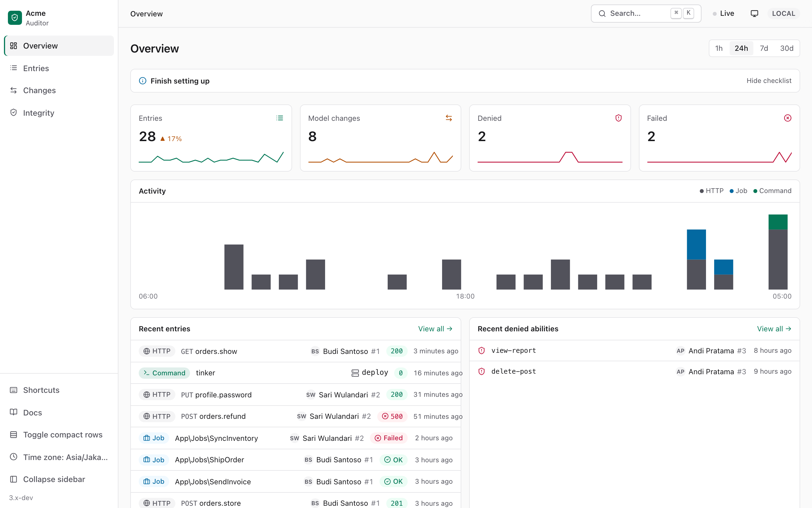Click the shield icon beside delete-post
The height and width of the screenshot is (508, 812).
[x=482, y=372]
